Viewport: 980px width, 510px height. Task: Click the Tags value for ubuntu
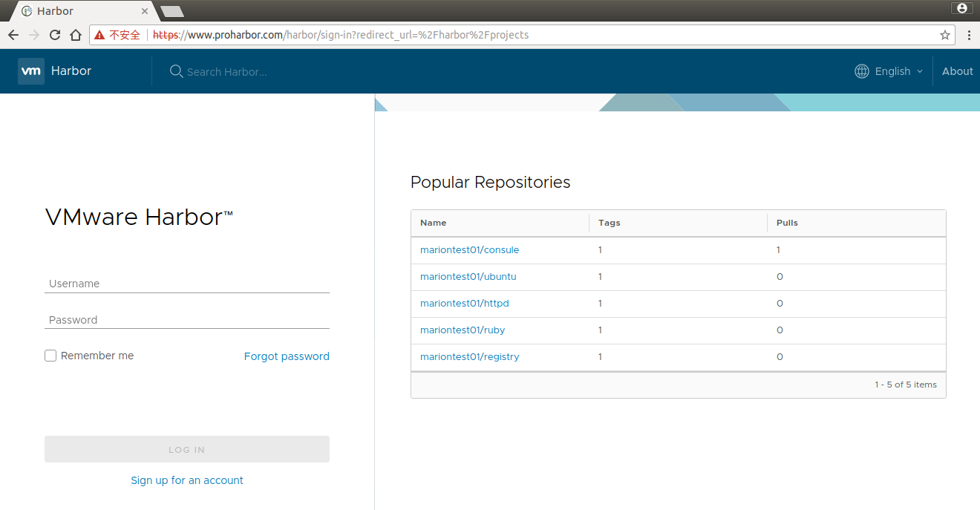click(x=600, y=277)
